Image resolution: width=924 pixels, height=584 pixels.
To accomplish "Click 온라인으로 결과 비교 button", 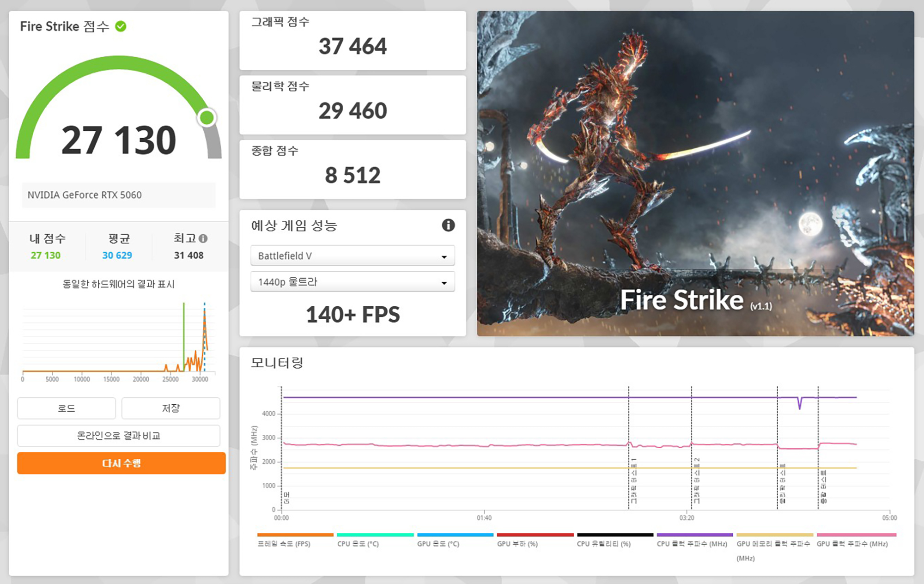I will click(x=119, y=436).
